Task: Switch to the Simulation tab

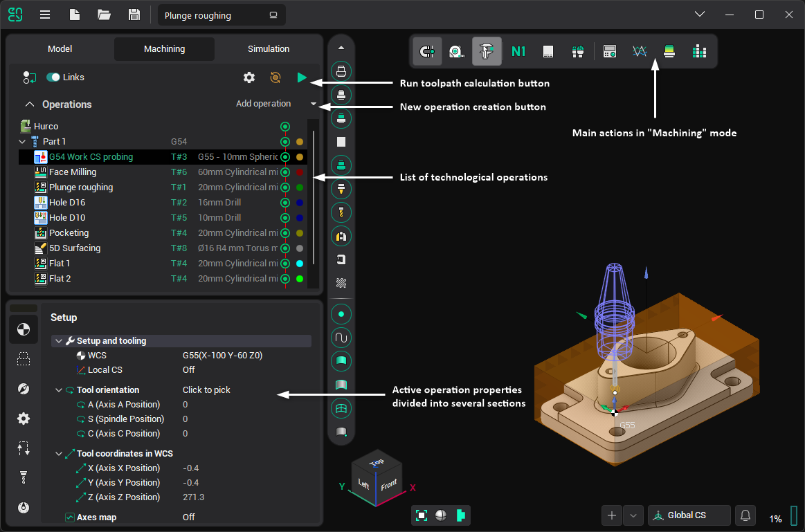Action: (269, 49)
